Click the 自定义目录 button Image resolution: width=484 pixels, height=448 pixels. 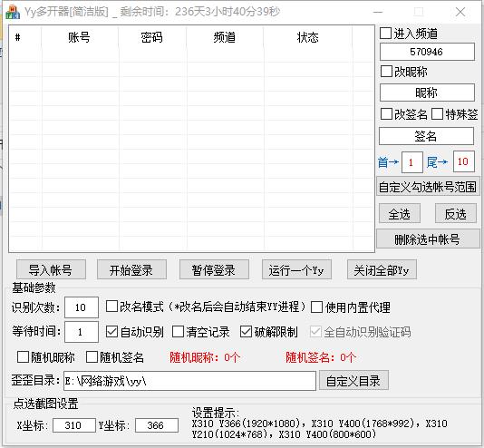353,380
